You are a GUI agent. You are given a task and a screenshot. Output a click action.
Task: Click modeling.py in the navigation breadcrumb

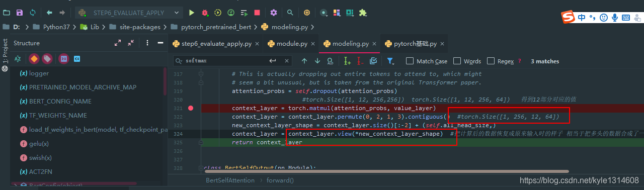point(288,27)
